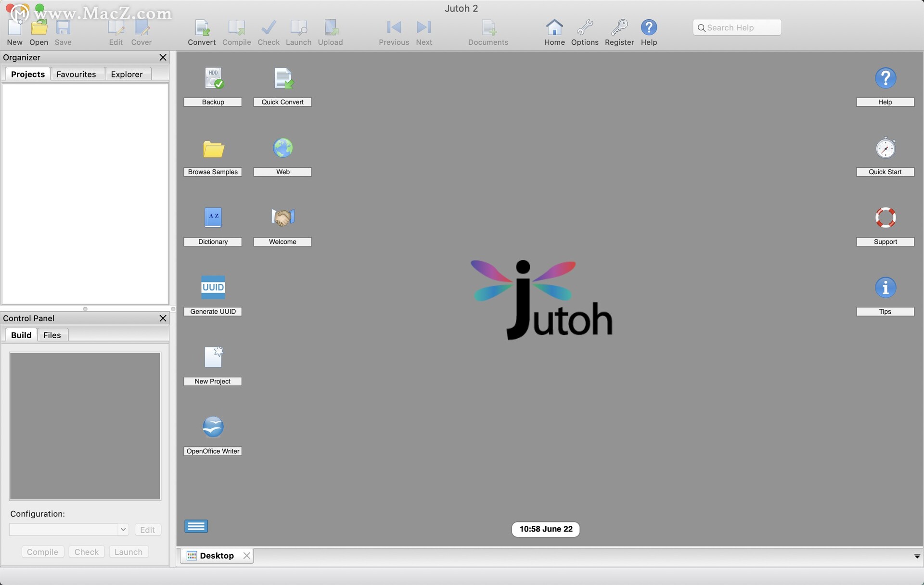
Task: Click the New toolbar icon
Action: coord(14,28)
